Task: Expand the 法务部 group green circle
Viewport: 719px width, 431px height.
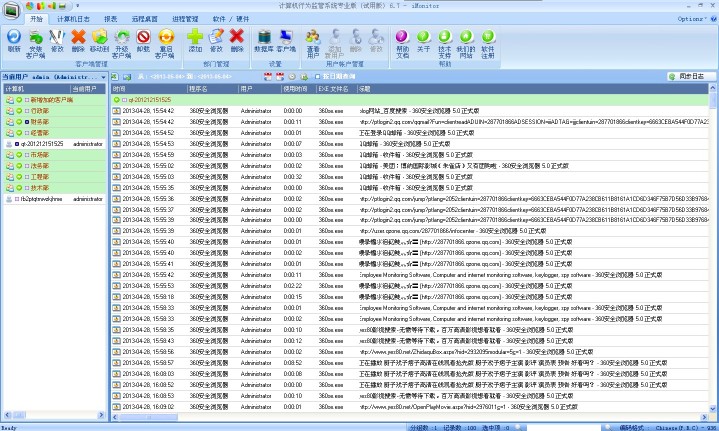Action: pos(19,166)
